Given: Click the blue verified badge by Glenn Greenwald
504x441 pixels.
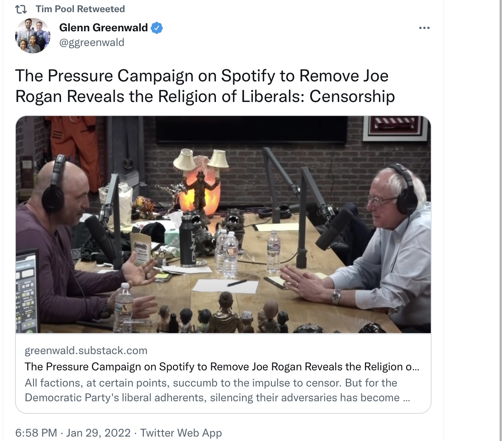Looking at the screenshot, I should [x=157, y=28].
